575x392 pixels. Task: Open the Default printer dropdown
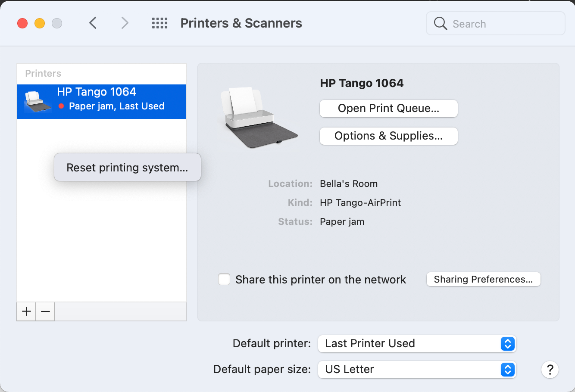(417, 343)
